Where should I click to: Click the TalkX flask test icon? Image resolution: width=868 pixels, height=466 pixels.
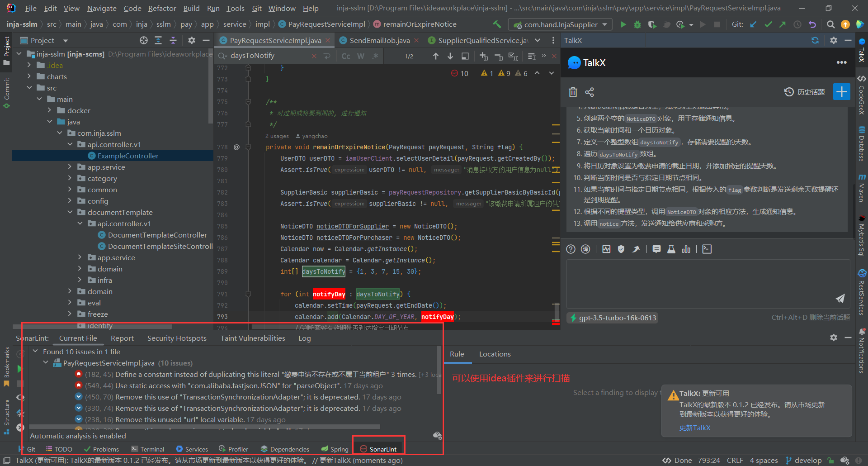coord(671,249)
